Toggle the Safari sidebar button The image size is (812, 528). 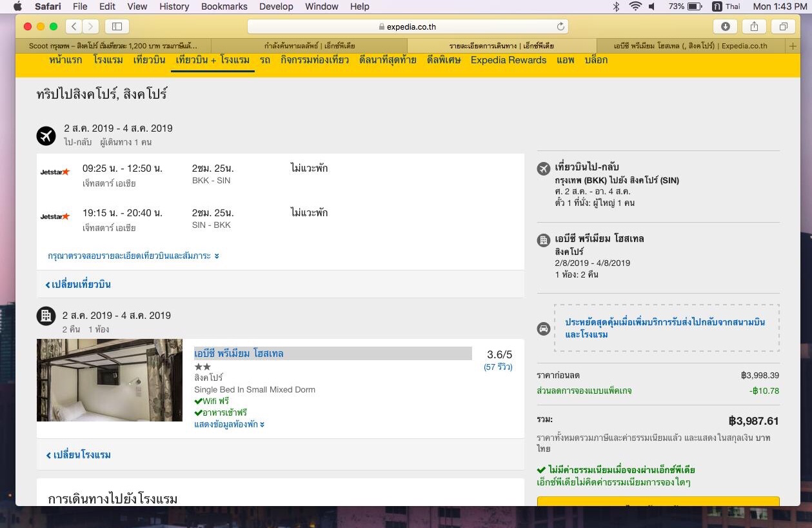pyautogui.click(x=117, y=26)
